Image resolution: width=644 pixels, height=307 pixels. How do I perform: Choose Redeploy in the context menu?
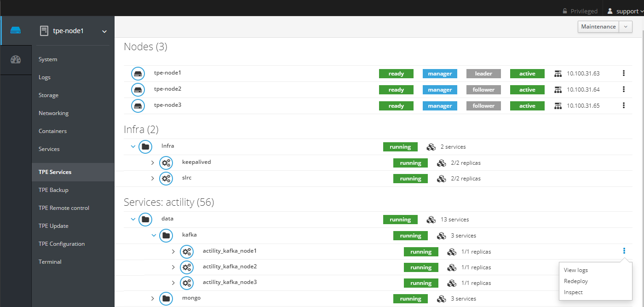click(576, 281)
